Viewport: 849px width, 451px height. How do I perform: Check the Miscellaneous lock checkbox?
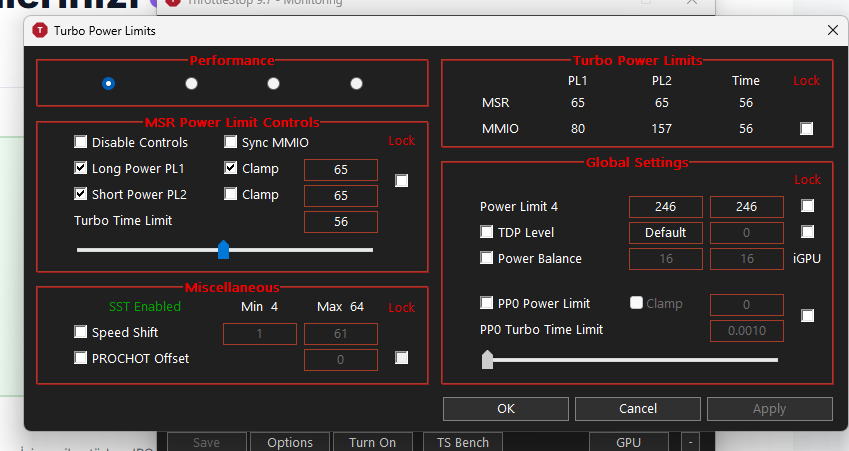coord(402,358)
